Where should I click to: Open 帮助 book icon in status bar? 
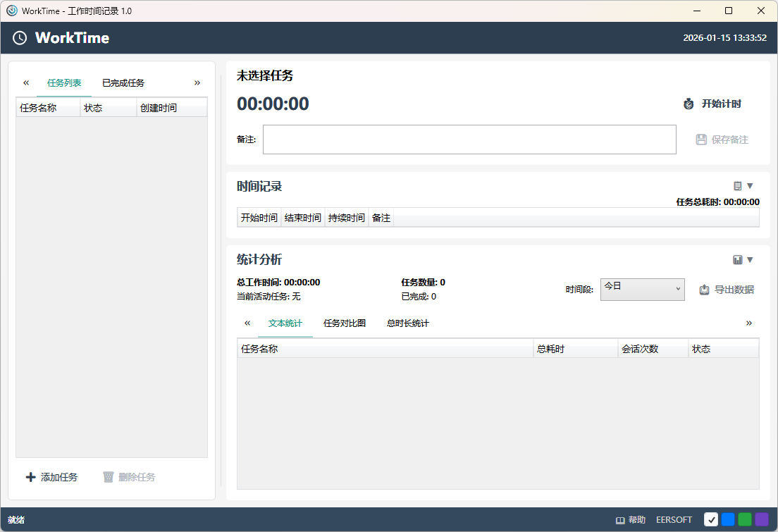pos(620,520)
